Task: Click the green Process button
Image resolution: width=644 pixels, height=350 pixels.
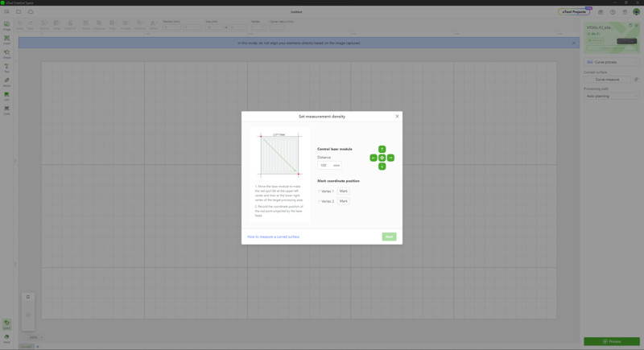Action: click(x=612, y=341)
